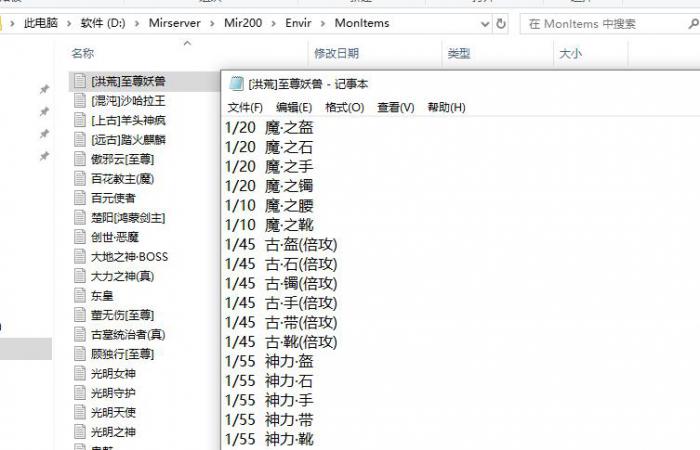Select file name [混沌]沙哈拉王 in list
This screenshot has height=450, width=700.
pos(128,101)
